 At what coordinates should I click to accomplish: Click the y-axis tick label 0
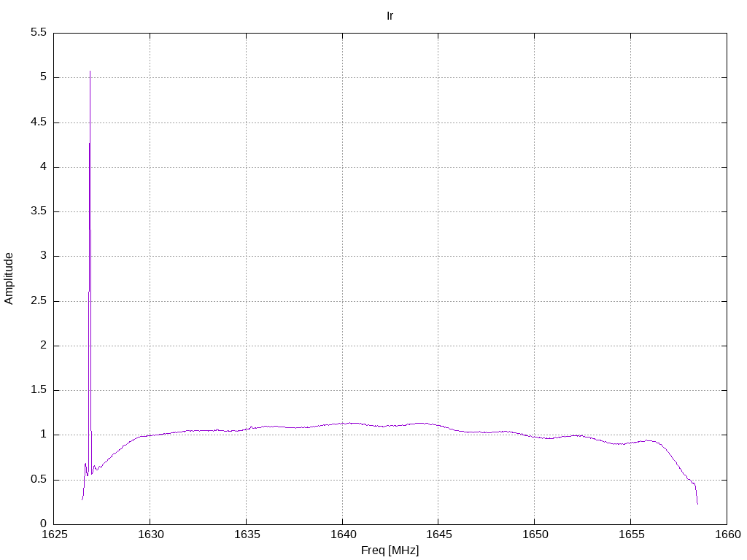tap(43, 524)
